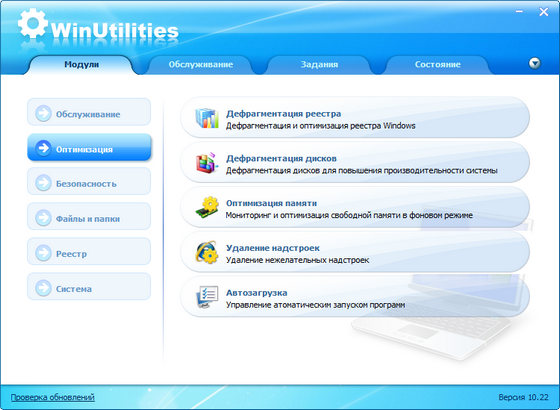This screenshot has width=560, height=410.
Task: Click the WinUtilities gear logo
Action: pyautogui.click(x=32, y=24)
